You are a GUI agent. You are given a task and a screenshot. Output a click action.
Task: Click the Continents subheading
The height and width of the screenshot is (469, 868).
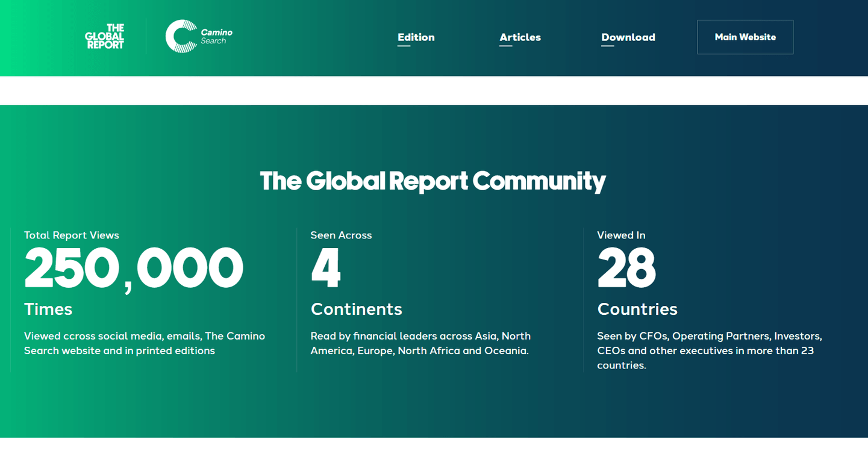point(356,309)
